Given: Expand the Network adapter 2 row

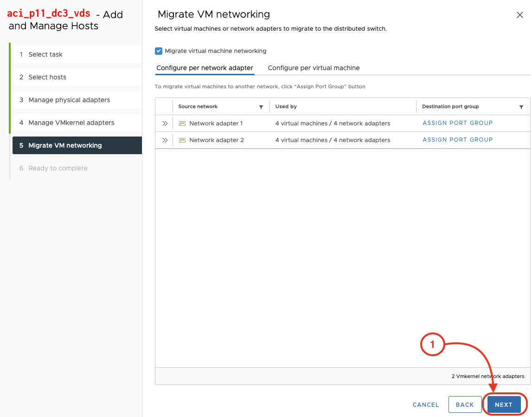Looking at the screenshot, I should click(x=164, y=140).
